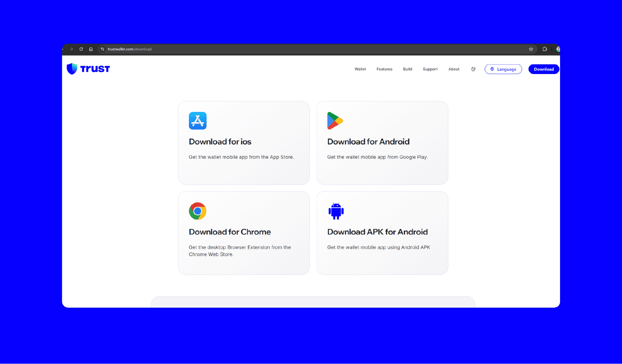Select the Features menu item
The image size is (622, 364).
coord(384,69)
